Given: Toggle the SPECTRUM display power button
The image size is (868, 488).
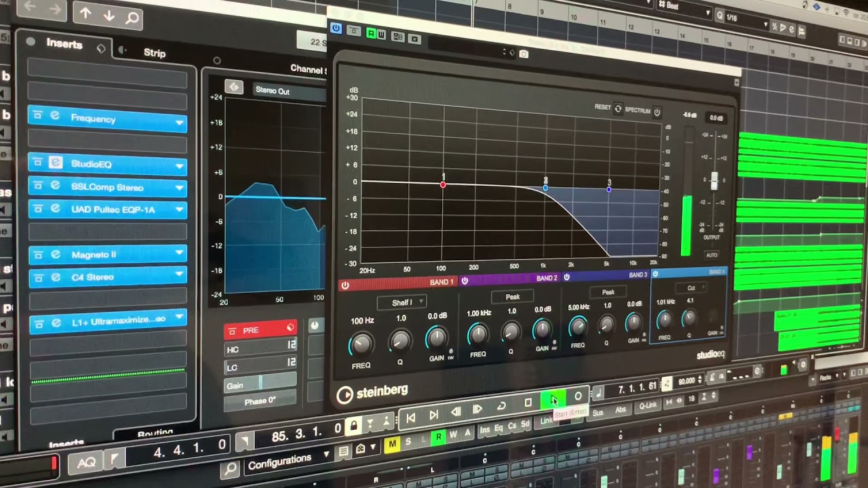Looking at the screenshot, I should tap(656, 112).
